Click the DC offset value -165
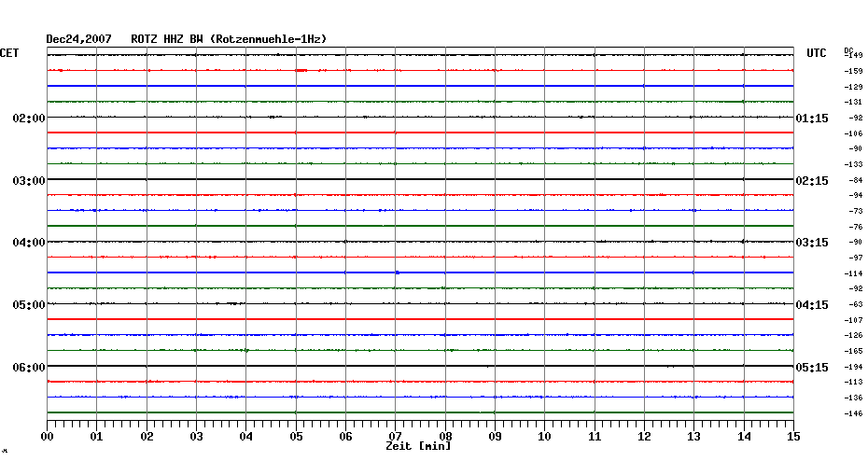 coord(854,352)
